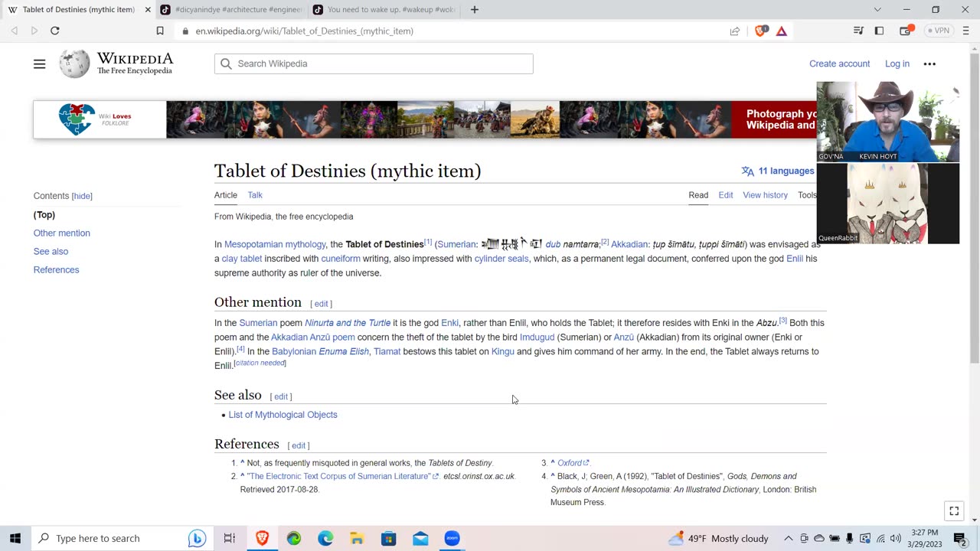The height and width of the screenshot is (551, 980).
Task: Switch to the Talk tab
Action: pyautogui.click(x=255, y=195)
